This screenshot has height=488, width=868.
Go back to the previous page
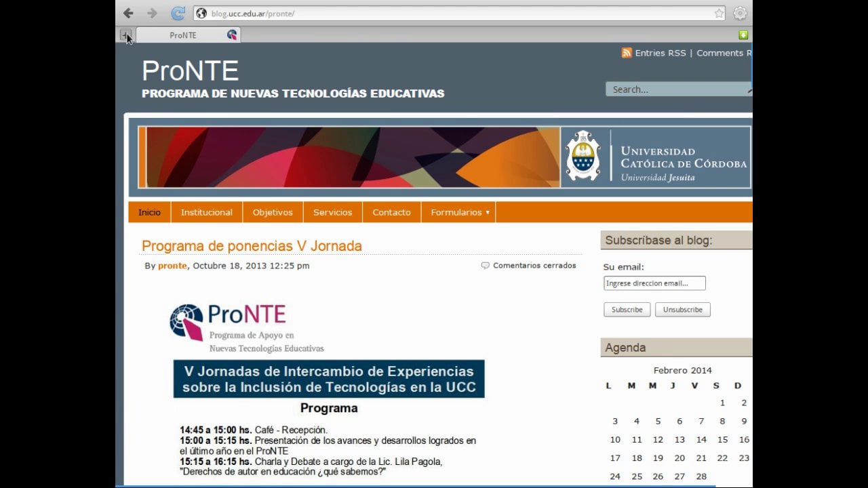tap(128, 13)
